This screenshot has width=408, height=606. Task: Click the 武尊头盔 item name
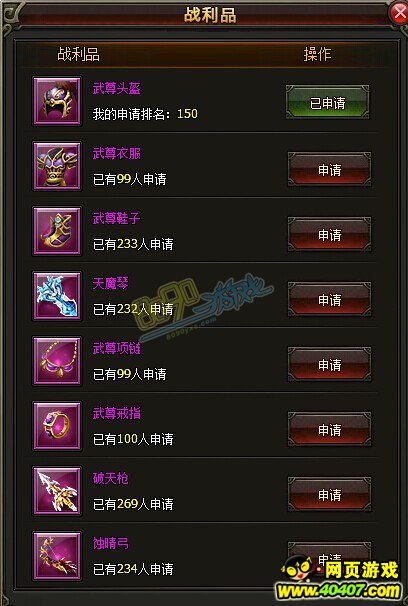[117, 89]
